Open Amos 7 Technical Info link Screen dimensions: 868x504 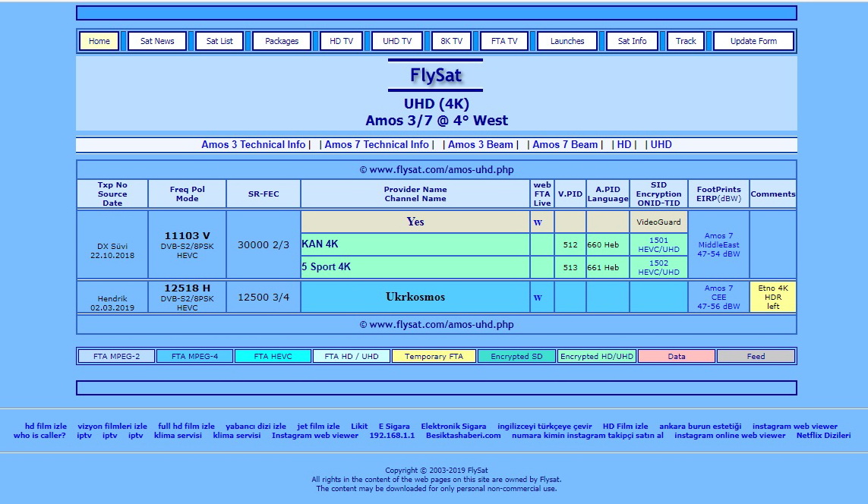point(377,144)
